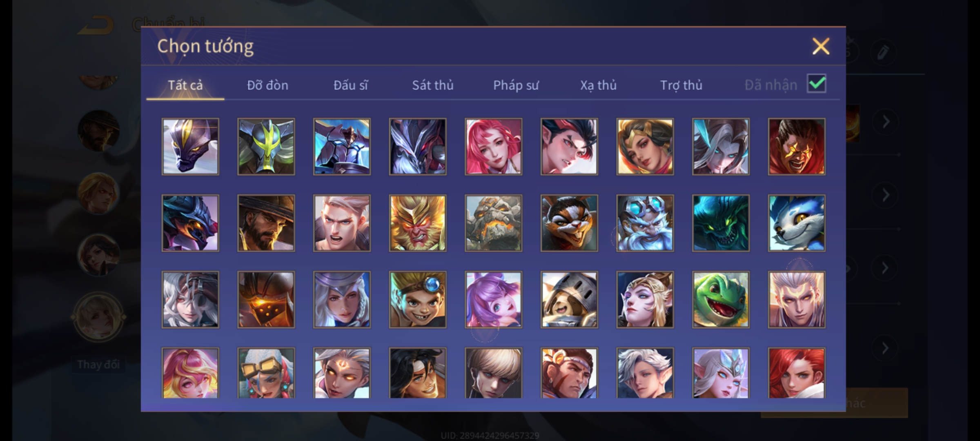Image resolution: width=980 pixels, height=441 pixels.
Task: Choose the pink-haired girl hero portrait
Action: click(493, 147)
